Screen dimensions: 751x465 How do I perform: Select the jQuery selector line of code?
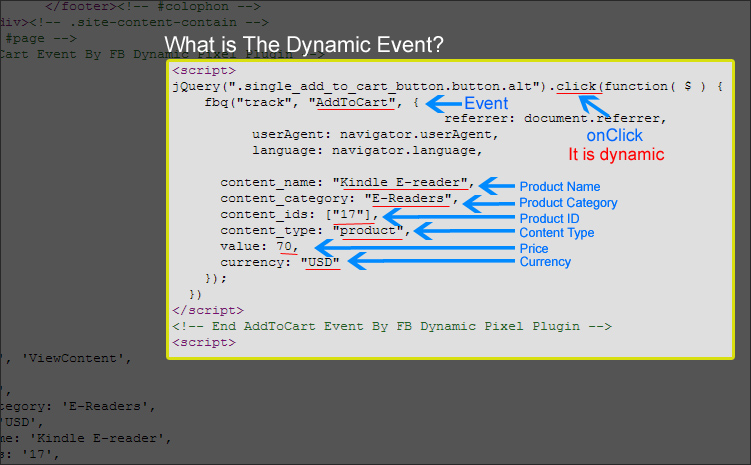click(447, 87)
